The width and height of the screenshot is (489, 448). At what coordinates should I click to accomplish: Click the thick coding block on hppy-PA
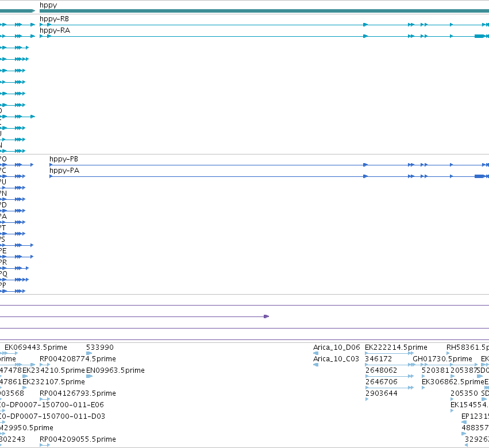[x=479, y=176]
